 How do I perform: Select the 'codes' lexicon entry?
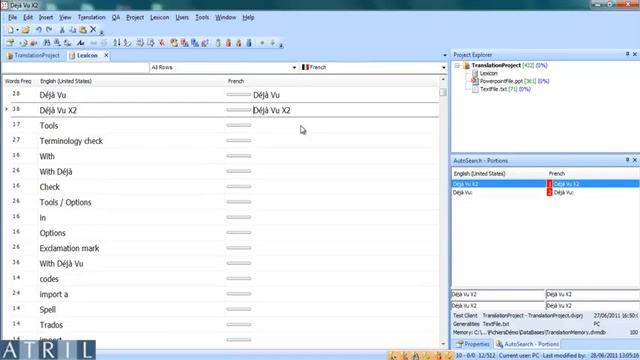[x=49, y=279]
